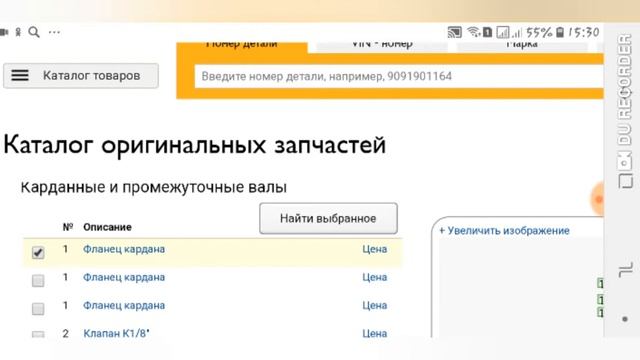Click the 15:30 clock in status bar
The width and height of the screenshot is (640, 360).
pos(584,32)
